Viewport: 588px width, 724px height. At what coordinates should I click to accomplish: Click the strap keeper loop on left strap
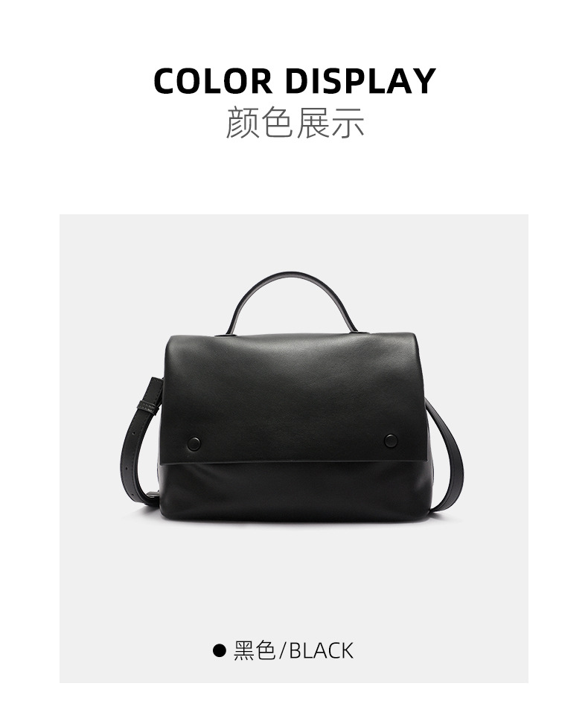tap(149, 407)
